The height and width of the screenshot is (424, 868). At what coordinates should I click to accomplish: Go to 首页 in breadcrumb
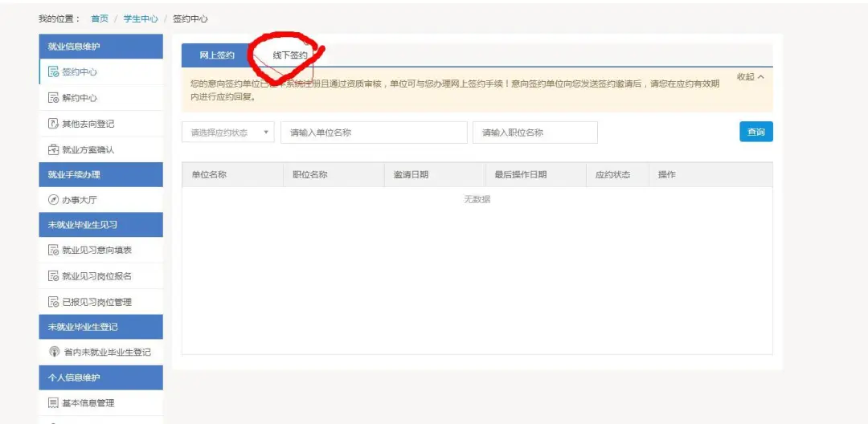(x=100, y=18)
